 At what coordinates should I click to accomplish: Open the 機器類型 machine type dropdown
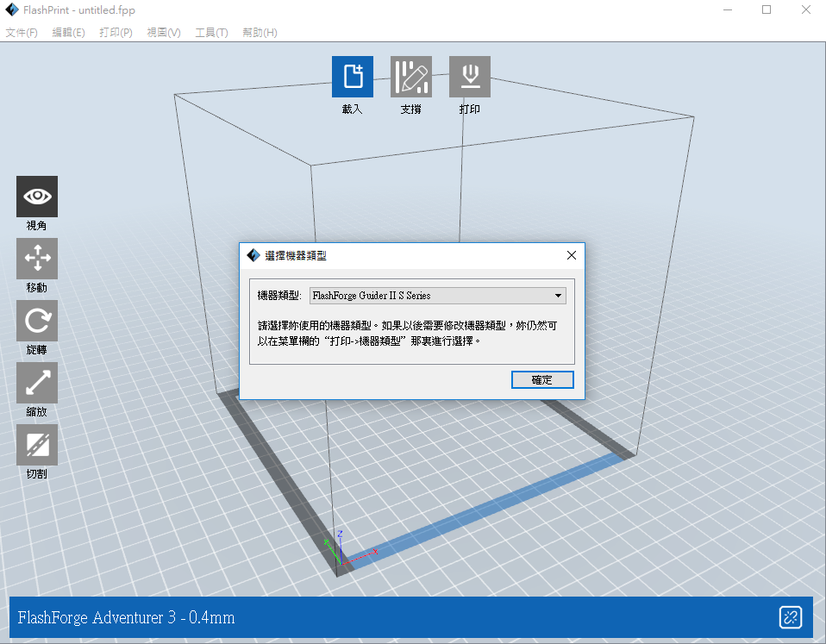tap(438, 296)
